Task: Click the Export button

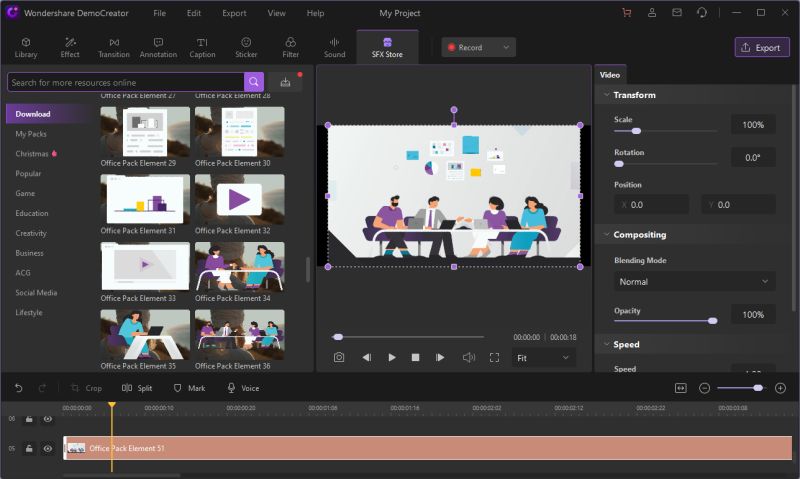Action: point(762,47)
